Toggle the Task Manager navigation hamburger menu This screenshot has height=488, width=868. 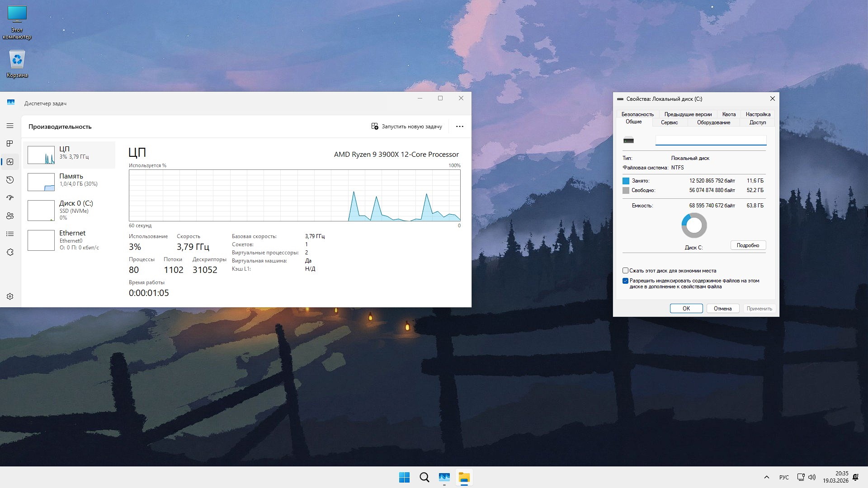point(10,126)
